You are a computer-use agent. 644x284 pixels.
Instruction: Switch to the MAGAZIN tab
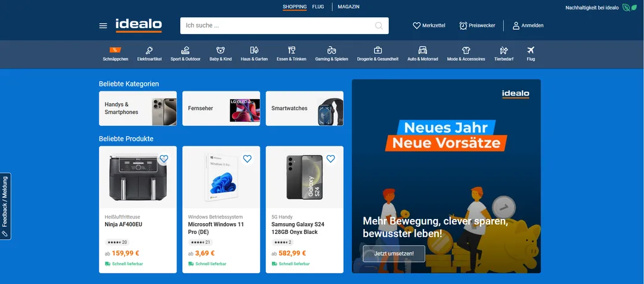[349, 7]
